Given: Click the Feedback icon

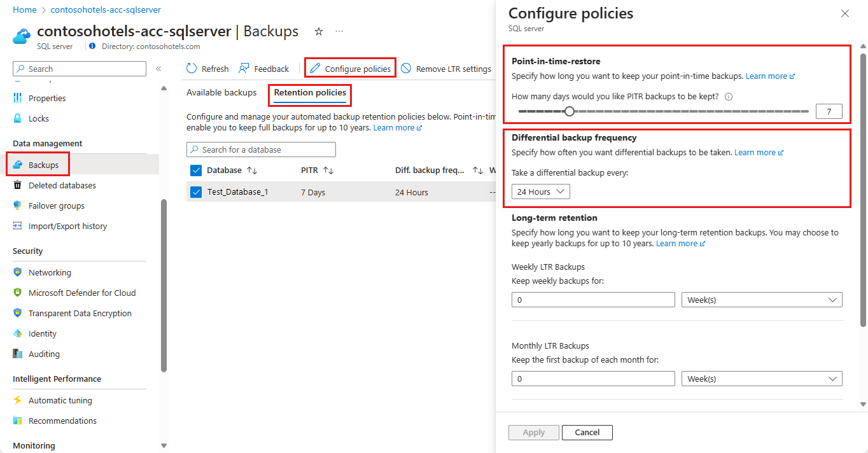Looking at the screenshot, I should 244,69.
